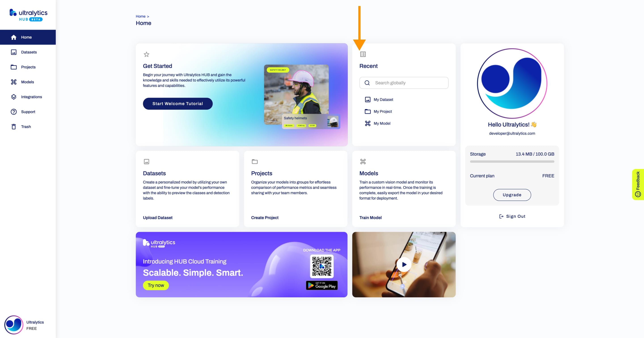Click the Recent panel icon
644x338 pixels.
(x=363, y=54)
